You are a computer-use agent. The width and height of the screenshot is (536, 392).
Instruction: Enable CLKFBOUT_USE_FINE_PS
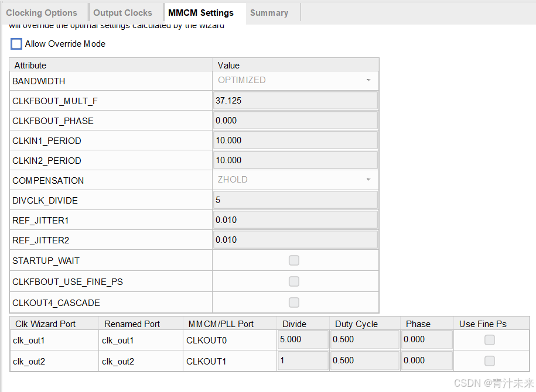click(293, 281)
